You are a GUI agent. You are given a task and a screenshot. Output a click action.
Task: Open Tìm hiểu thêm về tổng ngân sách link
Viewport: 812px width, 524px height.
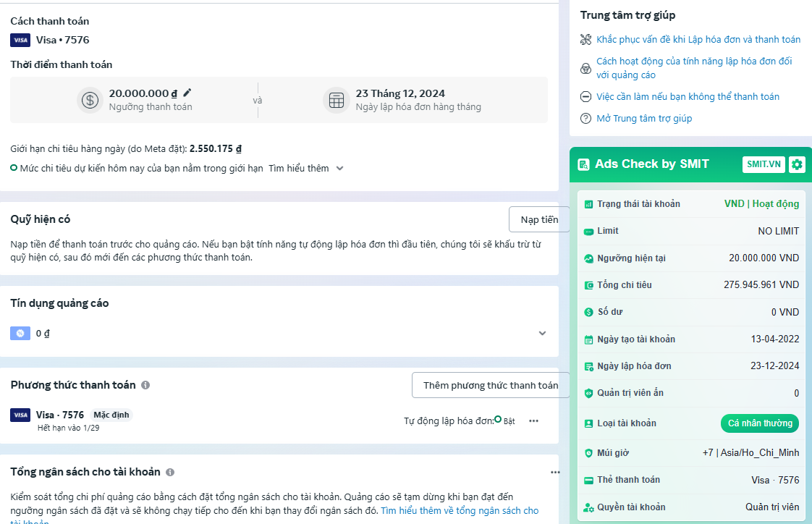(x=460, y=510)
